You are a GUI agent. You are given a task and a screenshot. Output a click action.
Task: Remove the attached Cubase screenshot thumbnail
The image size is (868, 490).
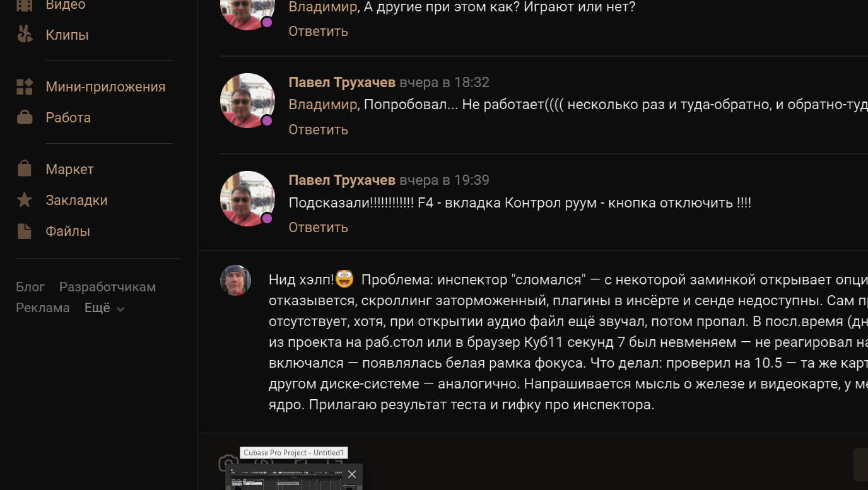[x=352, y=474]
